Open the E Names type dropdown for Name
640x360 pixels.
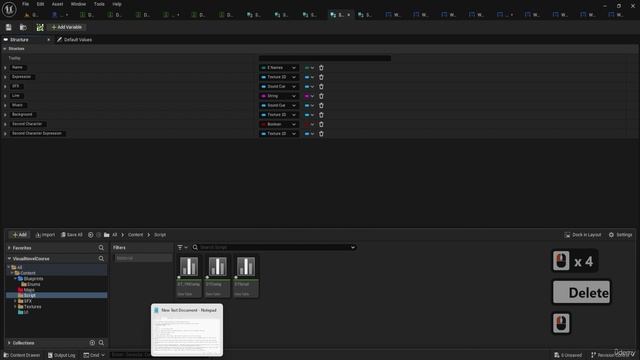click(x=279, y=68)
